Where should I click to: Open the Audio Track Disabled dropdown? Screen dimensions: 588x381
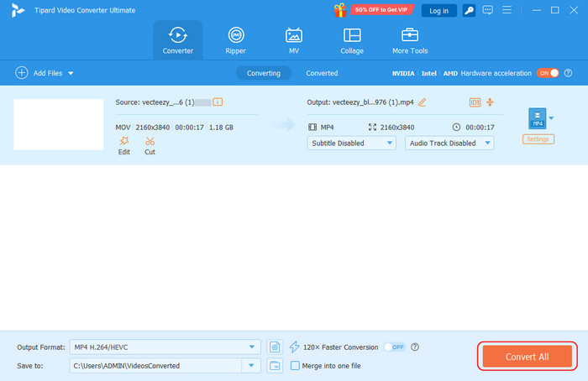tap(449, 144)
